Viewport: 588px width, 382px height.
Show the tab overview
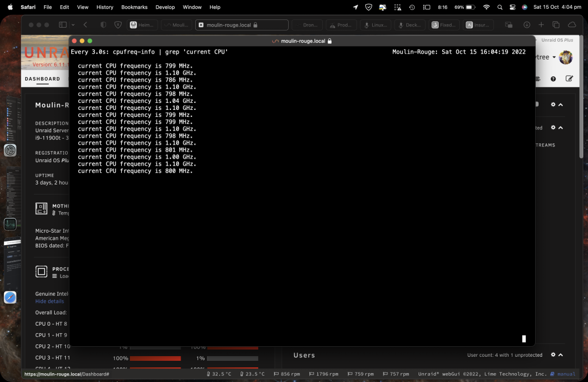coord(556,25)
